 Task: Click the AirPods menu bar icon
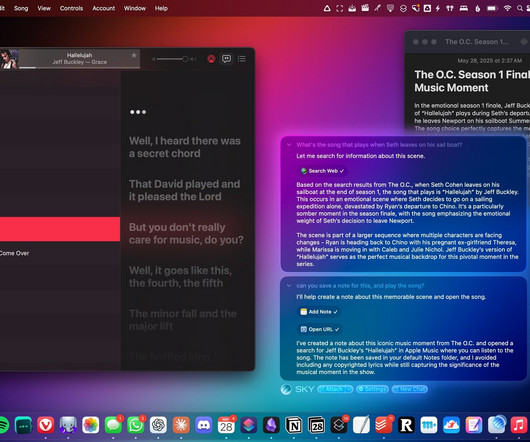pos(450,8)
